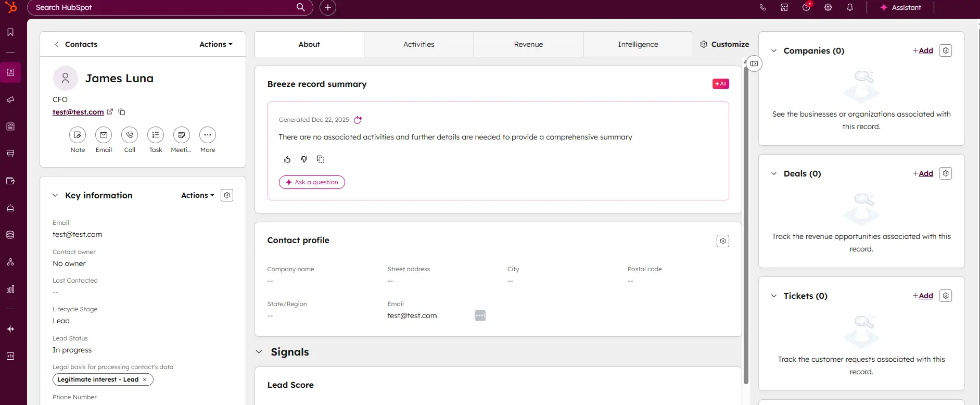980x405 pixels.
Task: Click the More ellipsis action icon
Action: pos(208,135)
